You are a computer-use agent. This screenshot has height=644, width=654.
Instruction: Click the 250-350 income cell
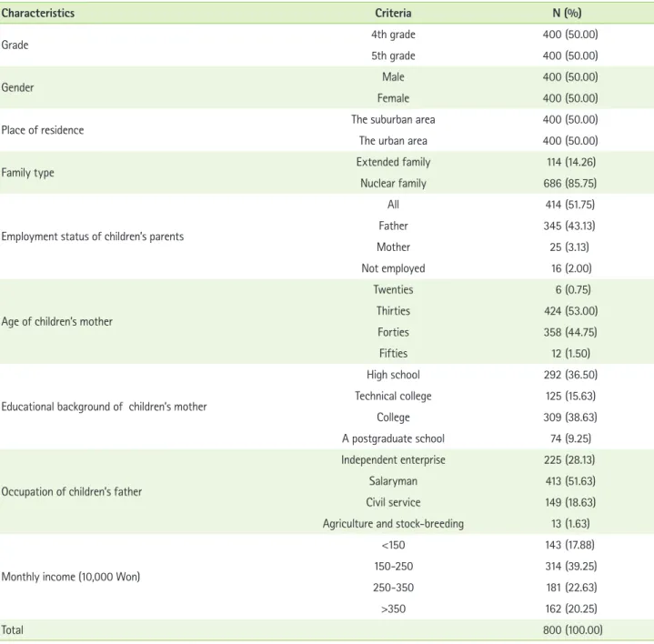[x=393, y=588]
